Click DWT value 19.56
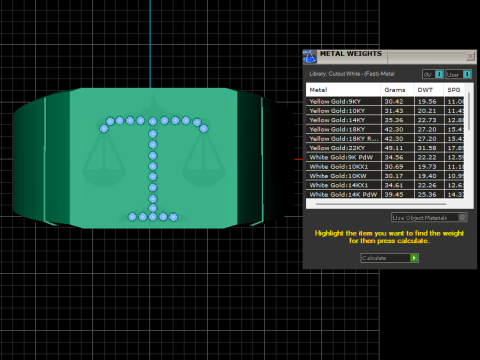480x360 pixels. coord(427,101)
